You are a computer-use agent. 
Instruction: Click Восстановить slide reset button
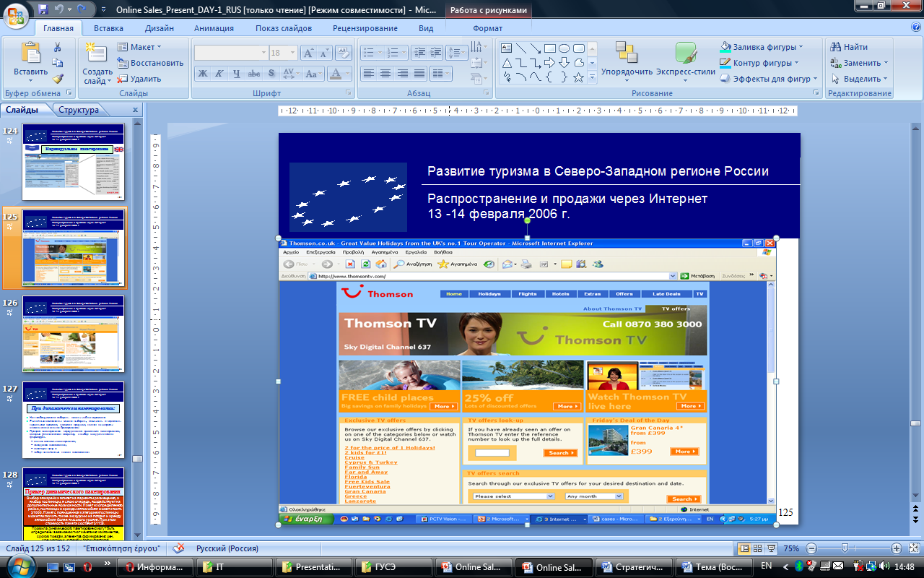tap(150, 63)
